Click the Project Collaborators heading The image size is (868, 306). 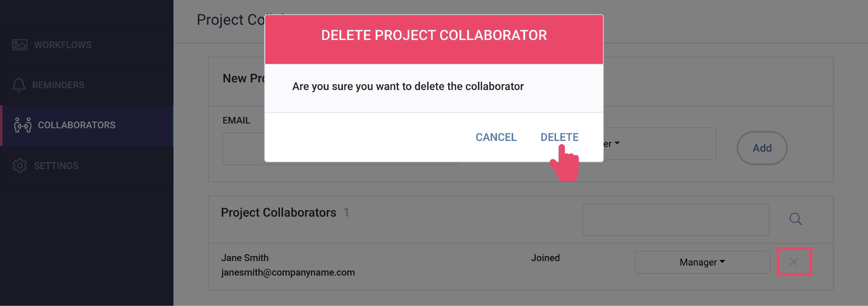(279, 212)
